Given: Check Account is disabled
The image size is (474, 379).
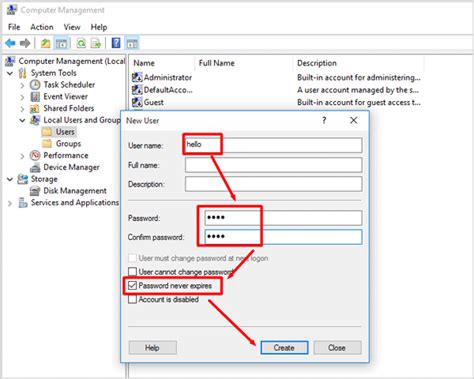Looking at the screenshot, I should 132,299.
